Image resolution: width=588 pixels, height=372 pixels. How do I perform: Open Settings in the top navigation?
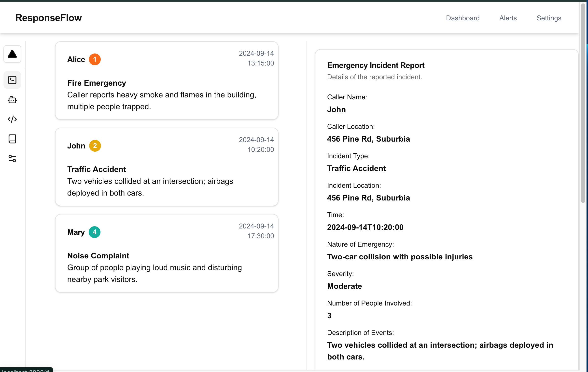click(549, 18)
